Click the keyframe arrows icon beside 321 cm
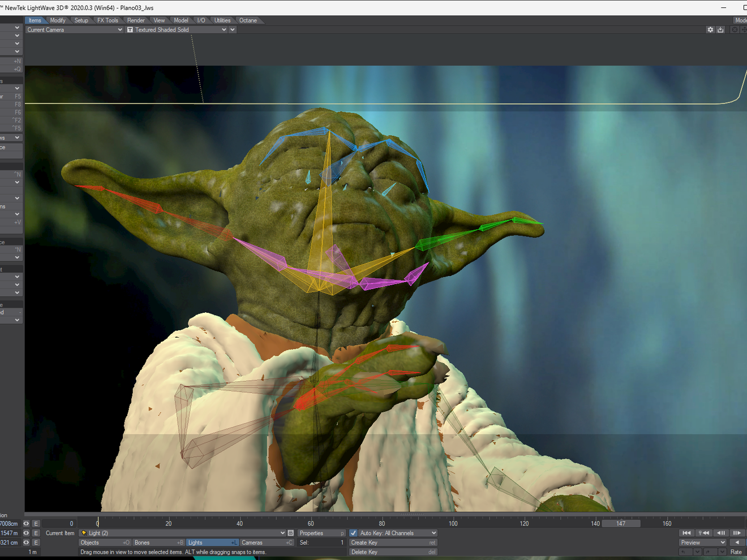Image resolution: width=747 pixels, height=560 pixels. [26, 542]
